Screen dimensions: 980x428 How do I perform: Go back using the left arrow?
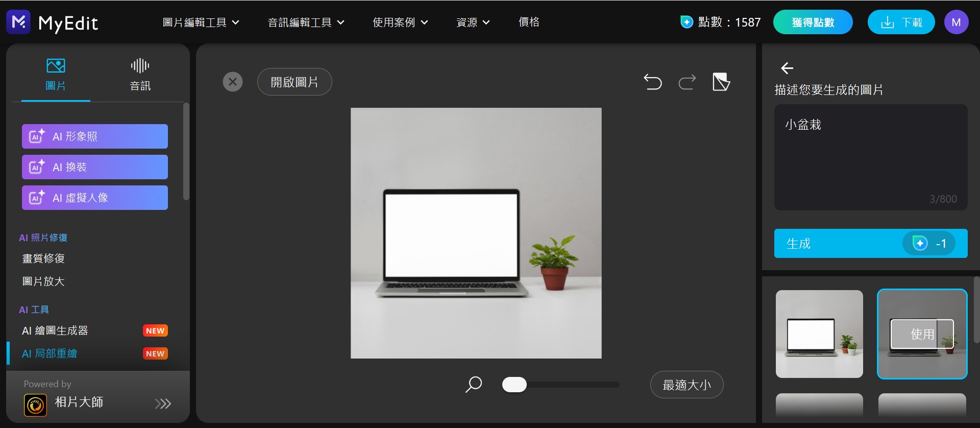click(787, 68)
